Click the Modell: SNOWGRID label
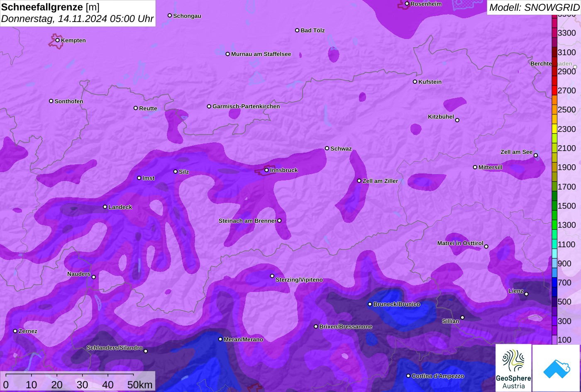This screenshot has width=581, height=392. point(534,7)
